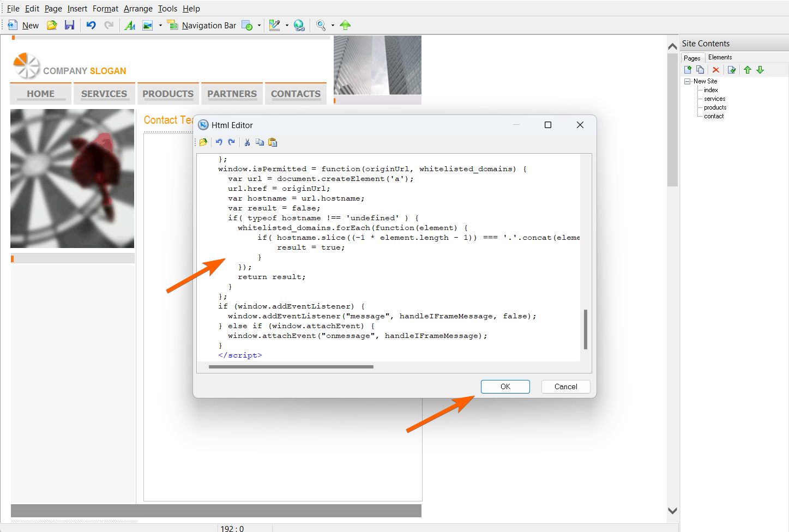Open the Tools menu
789x532 pixels.
click(167, 9)
